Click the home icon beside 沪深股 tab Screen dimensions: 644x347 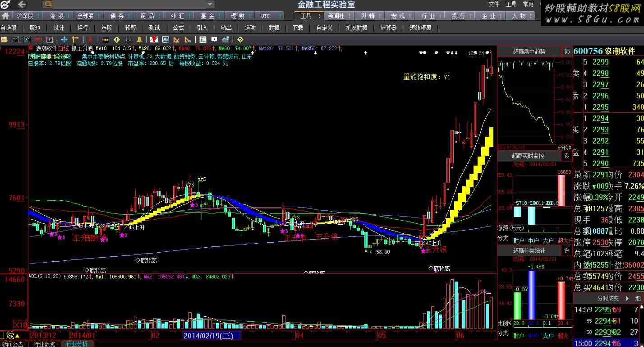(5, 16)
